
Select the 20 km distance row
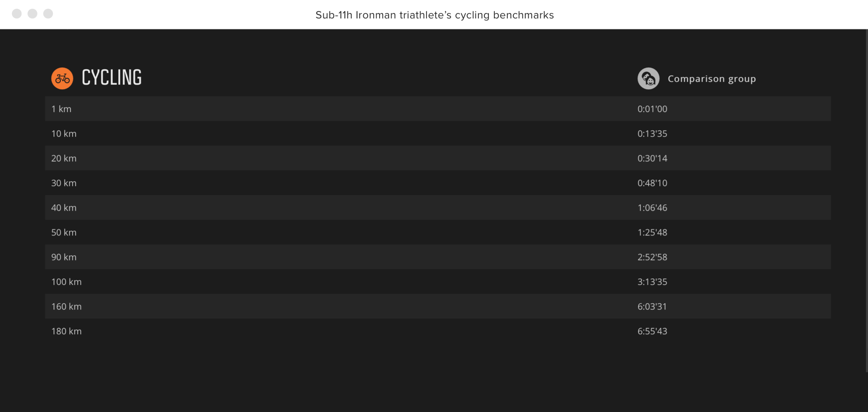438,158
